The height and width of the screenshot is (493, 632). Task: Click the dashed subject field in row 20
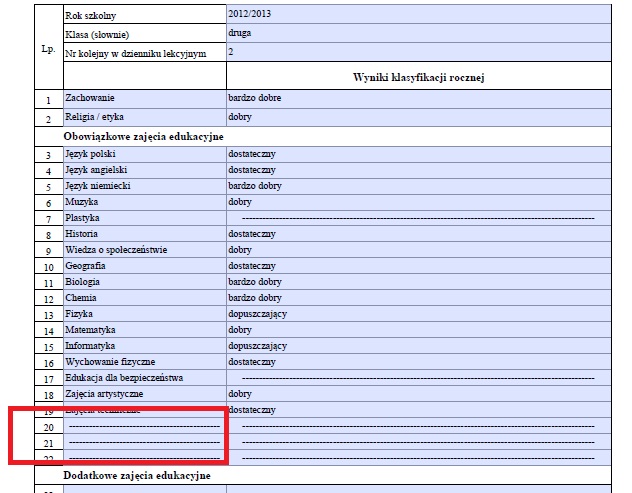click(145, 426)
